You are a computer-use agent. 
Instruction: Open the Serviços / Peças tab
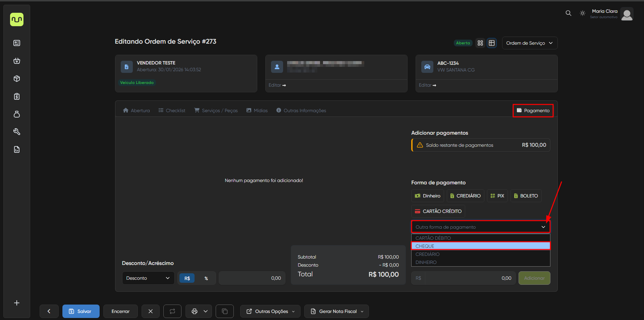coord(216,110)
